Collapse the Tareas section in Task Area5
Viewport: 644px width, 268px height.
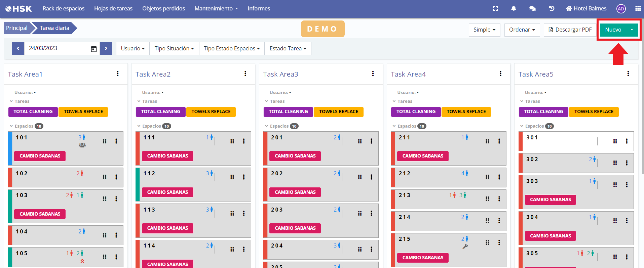coord(522,101)
